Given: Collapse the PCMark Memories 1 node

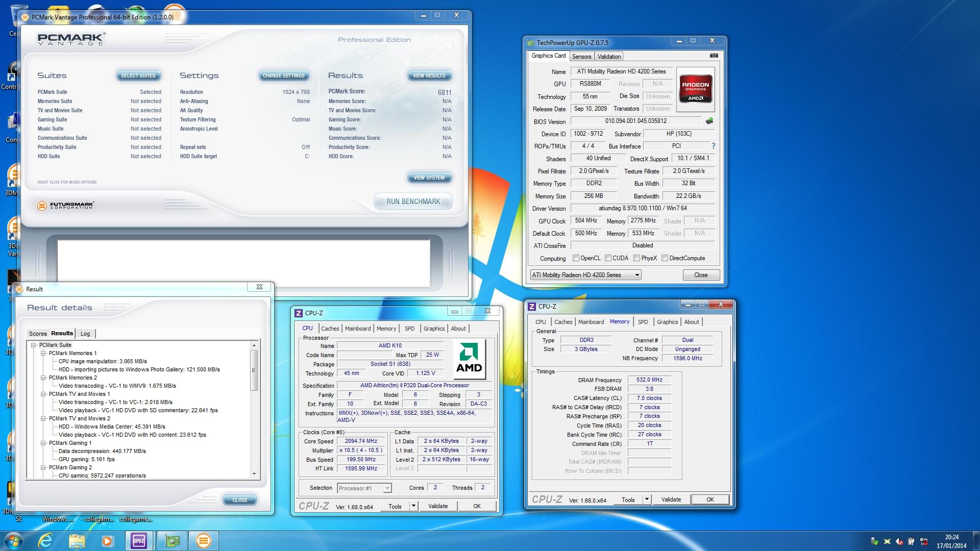Looking at the screenshot, I should coord(43,354).
